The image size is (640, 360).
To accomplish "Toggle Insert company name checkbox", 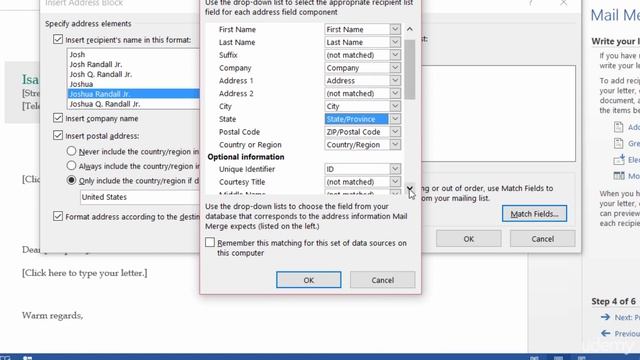I will [x=58, y=118].
